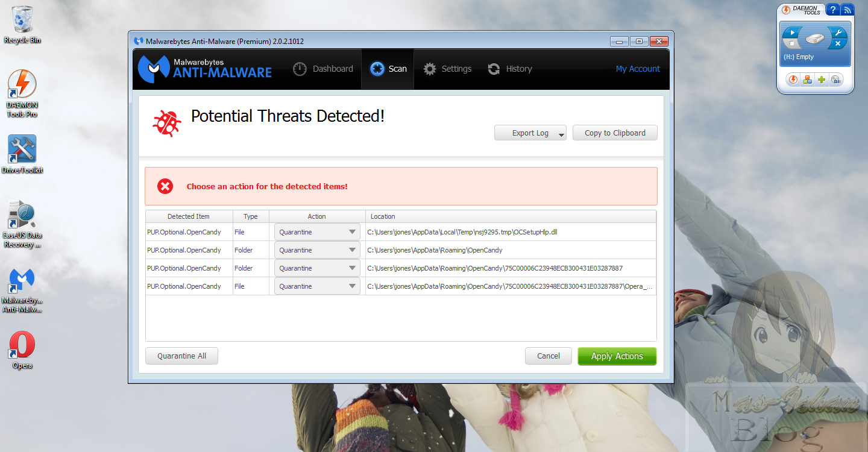Viewport: 868px width, 452px height.
Task: Sort by the Type column header
Action: (251, 216)
